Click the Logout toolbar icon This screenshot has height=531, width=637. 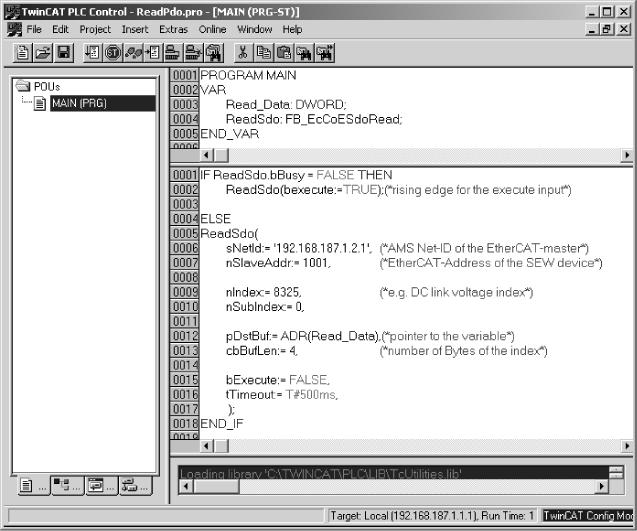pos(193,53)
